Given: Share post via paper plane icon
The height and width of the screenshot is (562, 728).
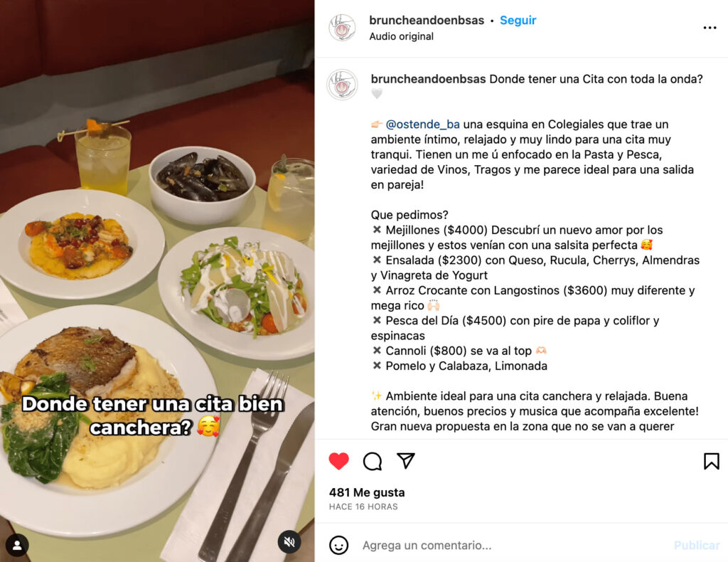Looking at the screenshot, I should pyautogui.click(x=406, y=461).
